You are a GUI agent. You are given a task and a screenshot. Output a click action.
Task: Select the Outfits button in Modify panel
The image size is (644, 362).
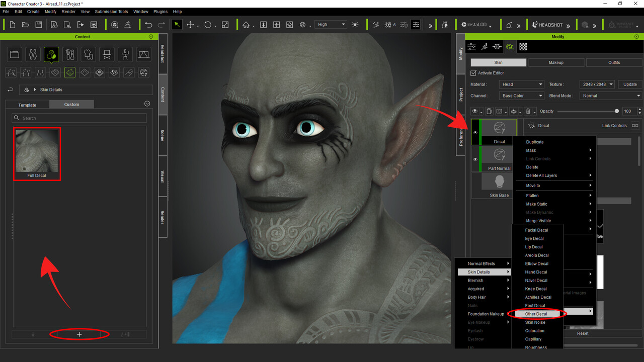pyautogui.click(x=614, y=62)
